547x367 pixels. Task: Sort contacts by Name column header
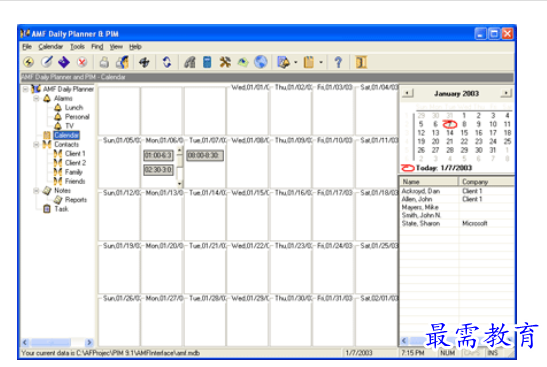429,181
